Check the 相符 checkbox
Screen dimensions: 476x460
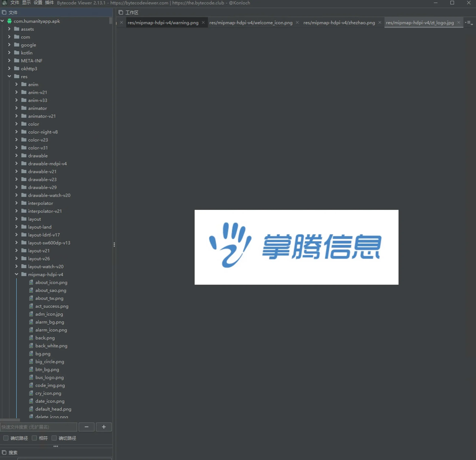tap(34, 438)
